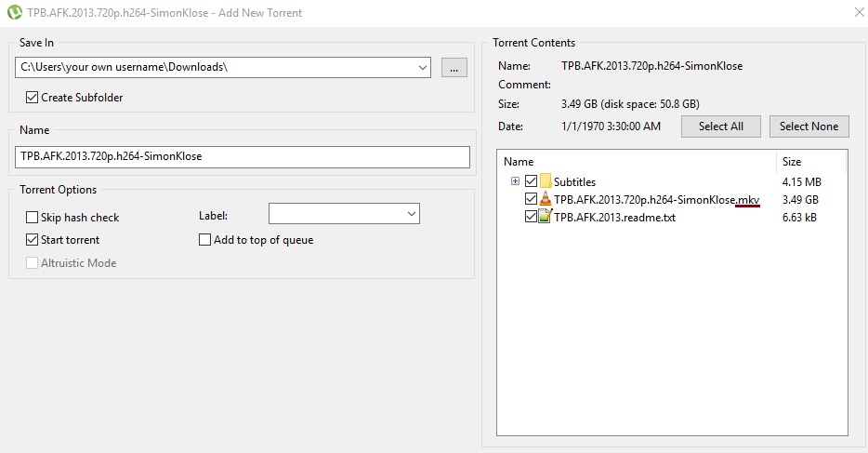Click the torrent date 1/1/1970 3:30:00 AM
This screenshot has height=453, width=868.
611,127
